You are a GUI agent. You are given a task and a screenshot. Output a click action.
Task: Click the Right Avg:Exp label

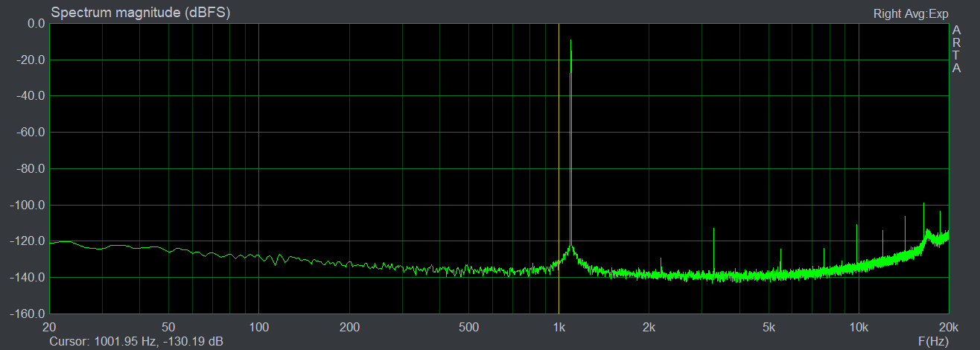coord(910,14)
